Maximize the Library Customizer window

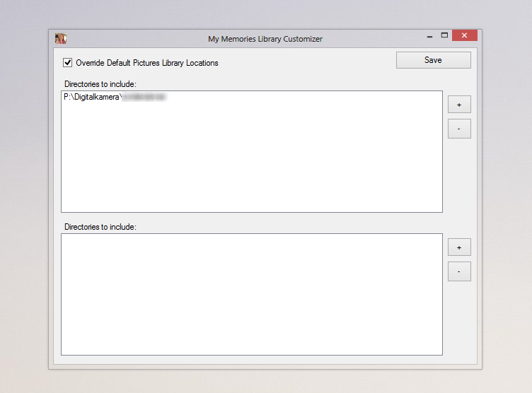click(x=444, y=35)
